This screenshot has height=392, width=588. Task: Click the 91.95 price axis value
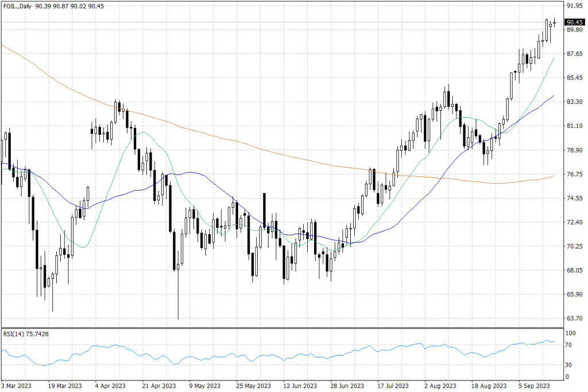(x=574, y=6)
